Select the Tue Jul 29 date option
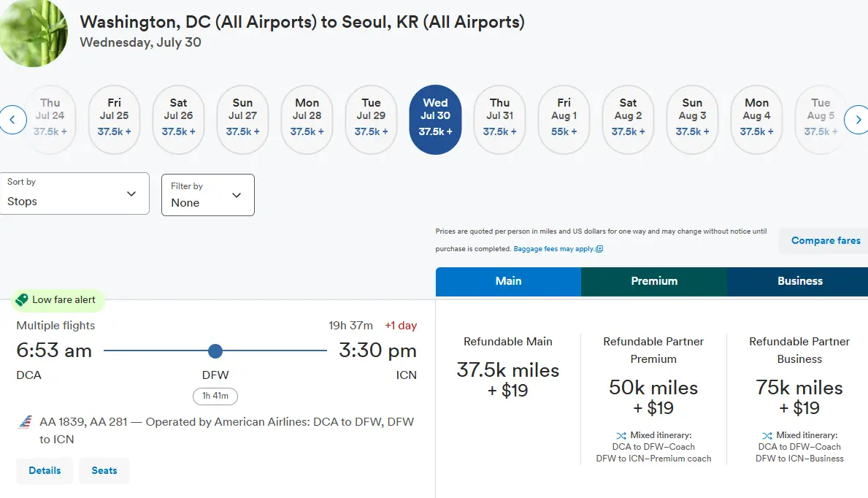The image size is (868, 498). (371, 119)
